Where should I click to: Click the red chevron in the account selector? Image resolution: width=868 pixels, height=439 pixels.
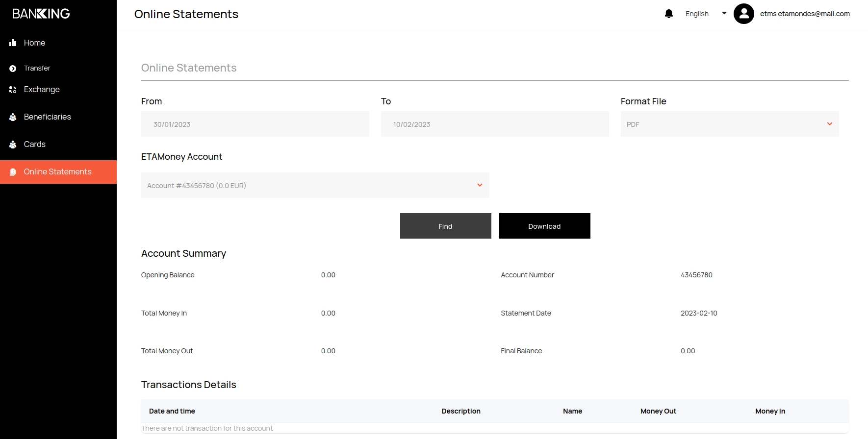pos(480,185)
